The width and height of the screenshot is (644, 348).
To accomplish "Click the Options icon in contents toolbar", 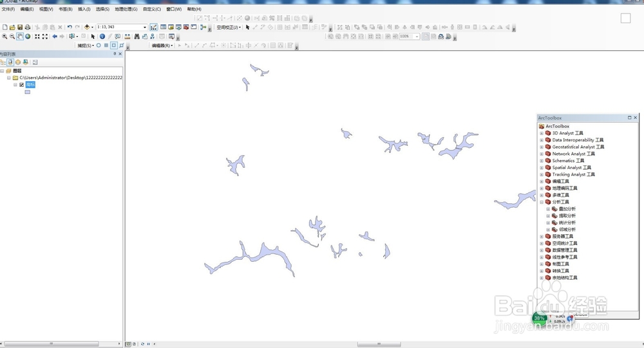I will (x=35, y=62).
